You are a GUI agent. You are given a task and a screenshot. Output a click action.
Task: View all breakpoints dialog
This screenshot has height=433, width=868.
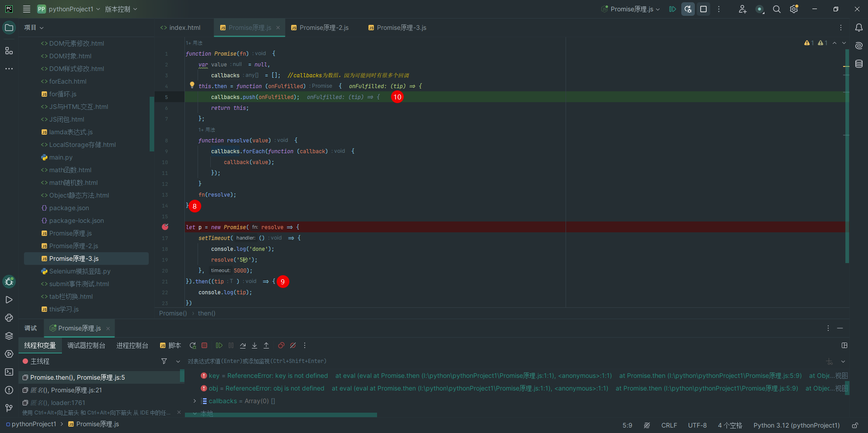pyautogui.click(x=281, y=345)
